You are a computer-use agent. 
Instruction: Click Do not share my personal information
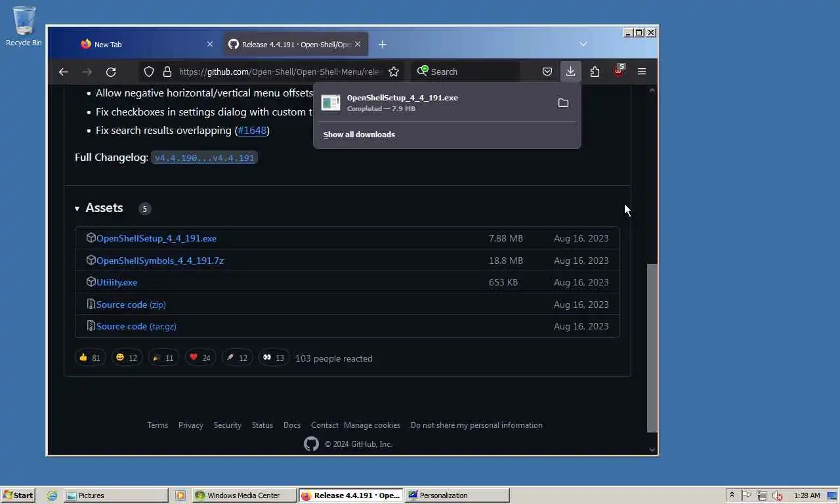click(x=476, y=425)
